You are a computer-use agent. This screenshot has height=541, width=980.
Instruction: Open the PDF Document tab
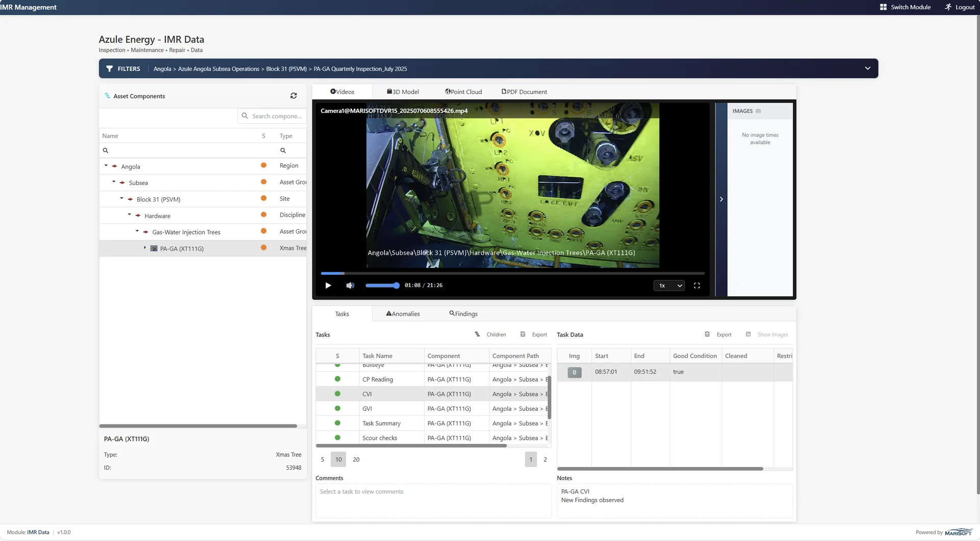click(x=524, y=92)
